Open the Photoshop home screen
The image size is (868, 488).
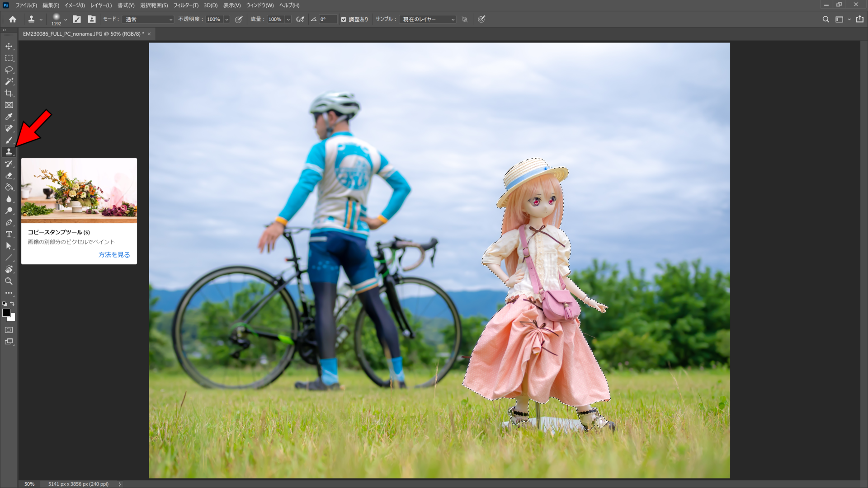pyautogui.click(x=12, y=19)
